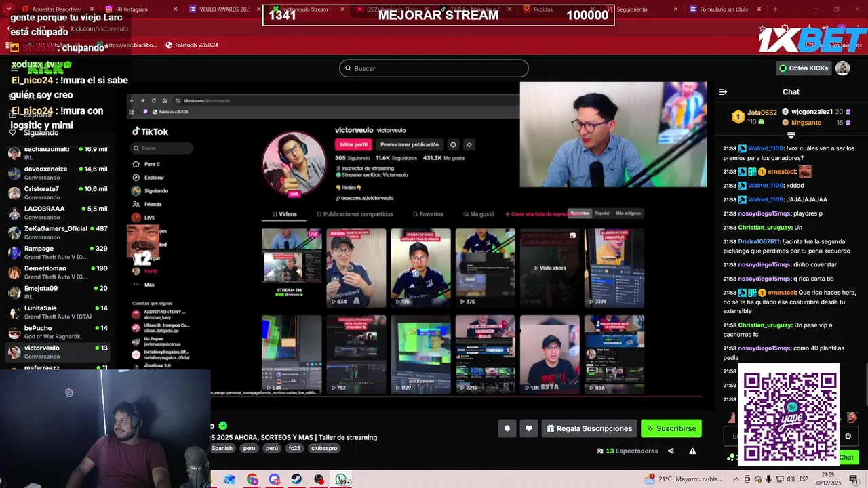Select the Favoritos tab on TikTok profile
Screen dimensions: 868x488
click(428, 214)
